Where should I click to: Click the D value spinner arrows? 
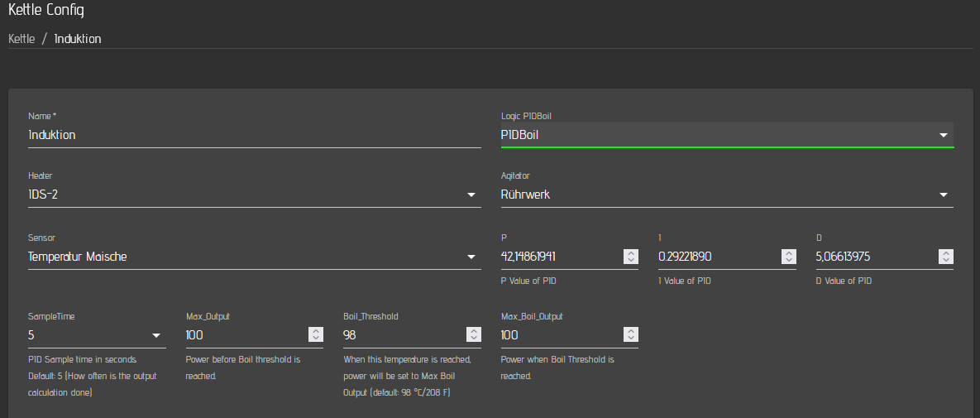[x=945, y=257]
